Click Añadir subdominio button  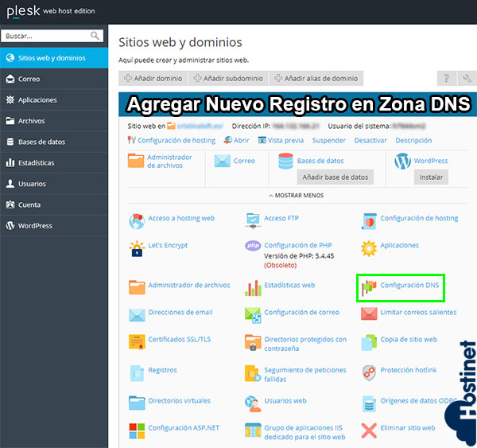pyautogui.click(x=228, y=78)
